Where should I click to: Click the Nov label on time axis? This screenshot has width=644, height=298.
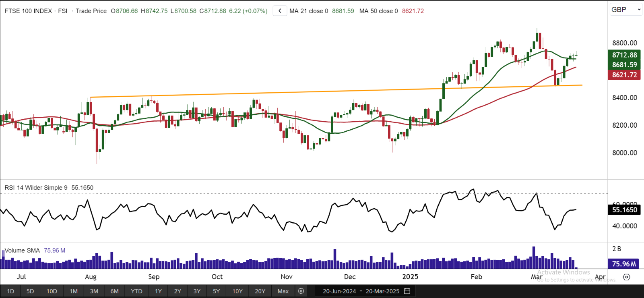coord(287,277)
